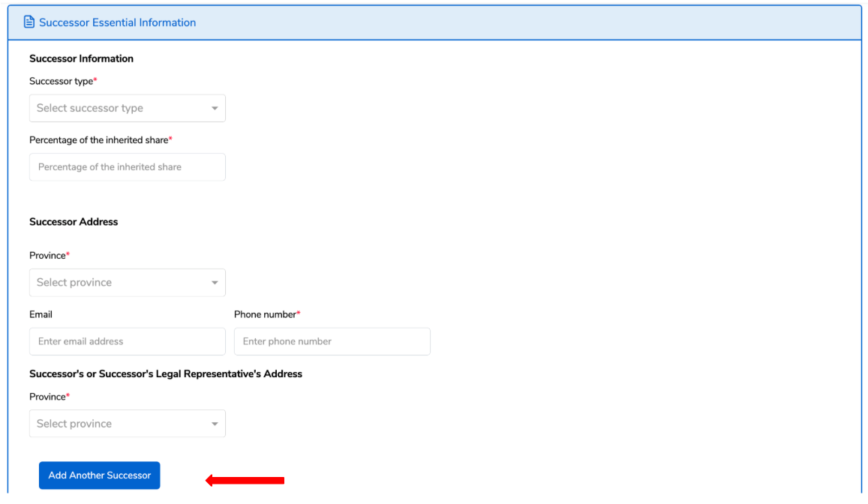The image size is (868, 504).
Task: Open the Select successor type dropdown
Action: [128, 108]
